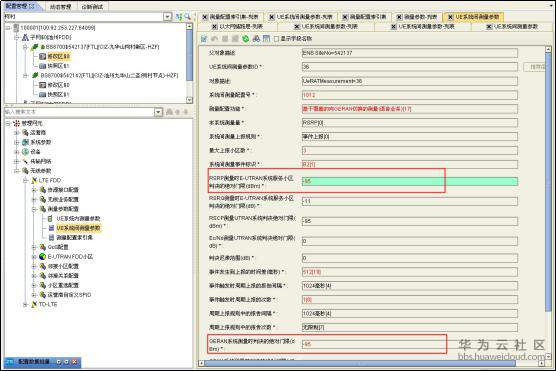Viewport: 556px width, 371px height.
Task: Select 测量配置索引集 in the tree
Action: point(74,237)
